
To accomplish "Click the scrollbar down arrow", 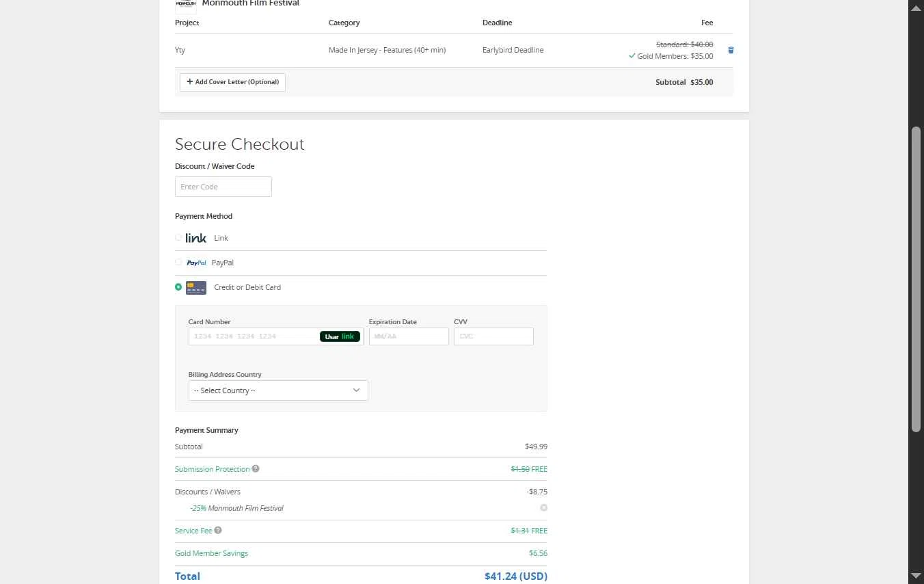I will click(916, 576).
